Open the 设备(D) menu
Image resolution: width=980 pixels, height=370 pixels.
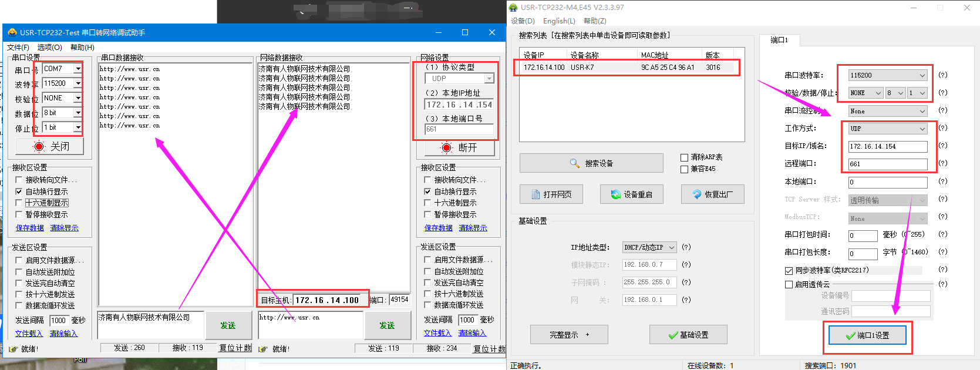[x=523, y=21]
